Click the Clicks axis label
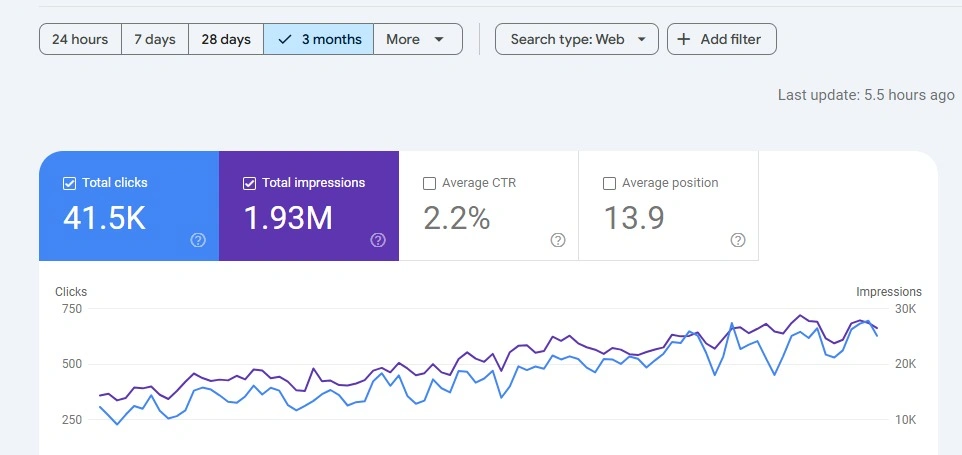Screen dimensions: 962x455 [71, 292]
